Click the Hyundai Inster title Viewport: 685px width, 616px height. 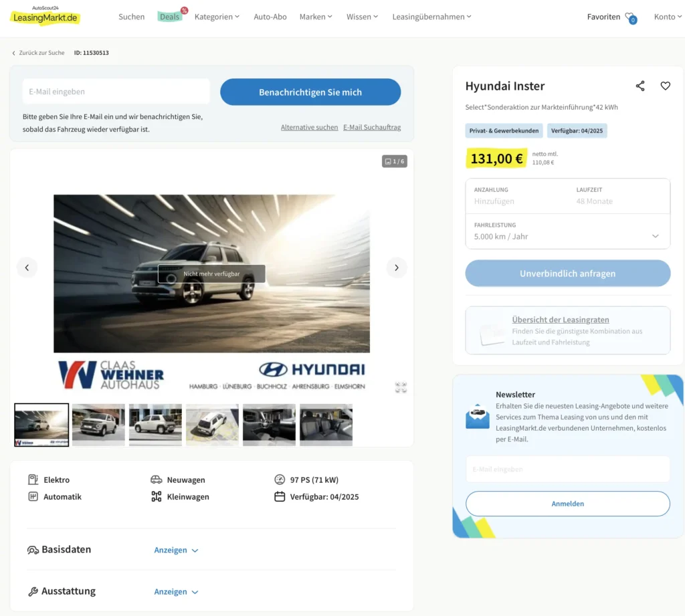(x=504, y=86)
